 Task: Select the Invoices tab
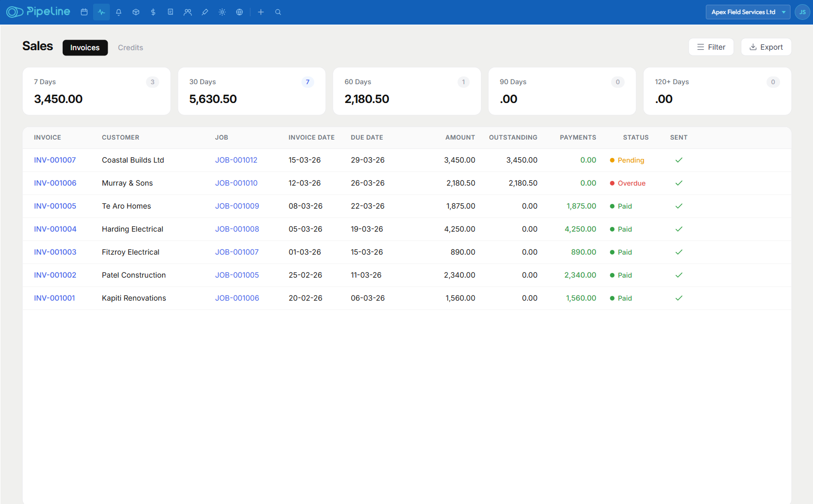point(85,48)
